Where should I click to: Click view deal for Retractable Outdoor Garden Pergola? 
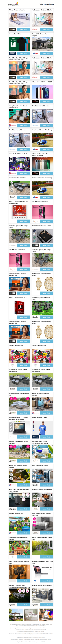pyautogui.click(x=46, y=53)
